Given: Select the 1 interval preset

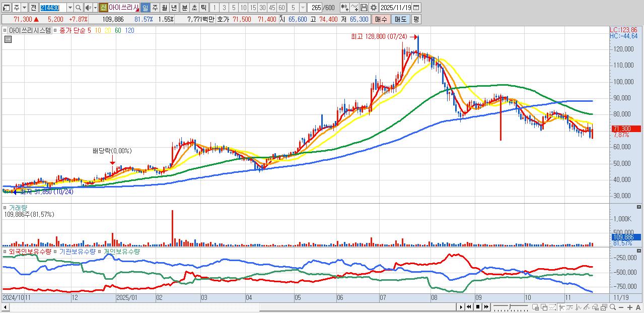Looking at the screenshot, I should (214, 8).
